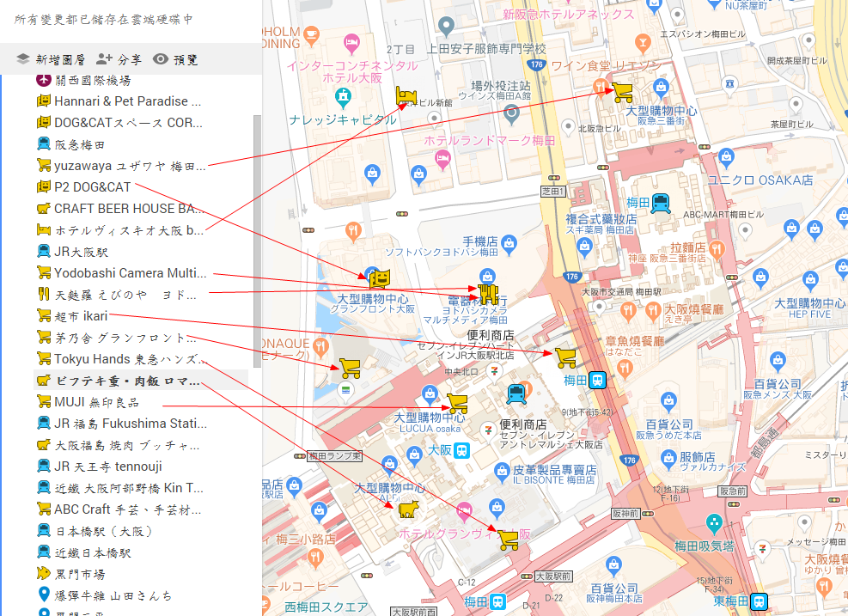Select highlighted ビフテキ重・肉飯 list item
The width and height of the screenshot is (848, 616).
[141, 381]
